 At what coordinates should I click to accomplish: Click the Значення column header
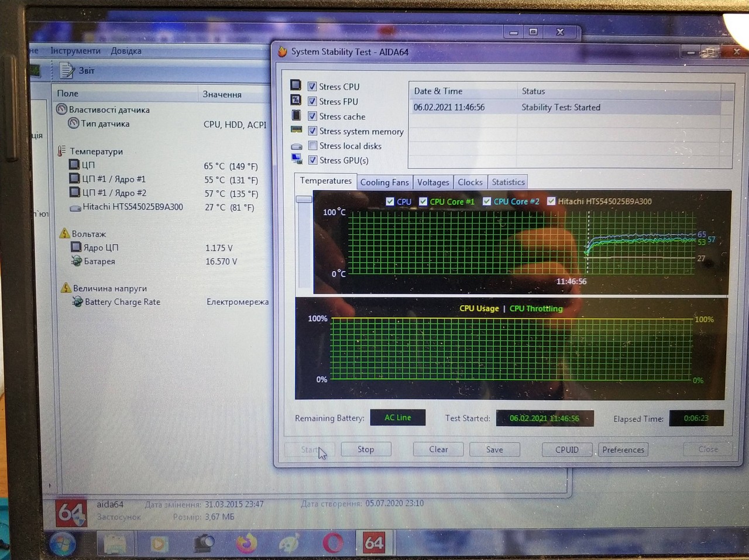[222, 94]
